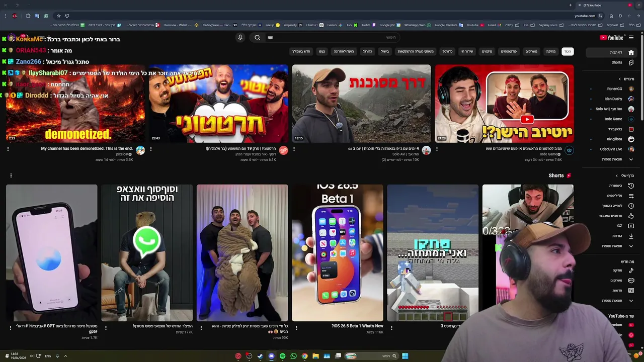This screenshot has height=362, width=644.
Task: Open the File Explorer taskbar icon
Action: coord(315,356)
